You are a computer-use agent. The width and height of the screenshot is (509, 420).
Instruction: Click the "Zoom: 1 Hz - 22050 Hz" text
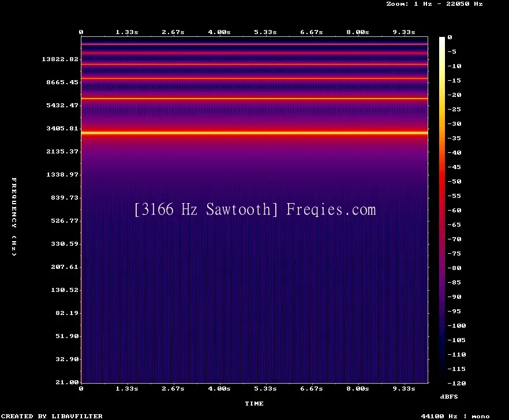pos(435,4)
